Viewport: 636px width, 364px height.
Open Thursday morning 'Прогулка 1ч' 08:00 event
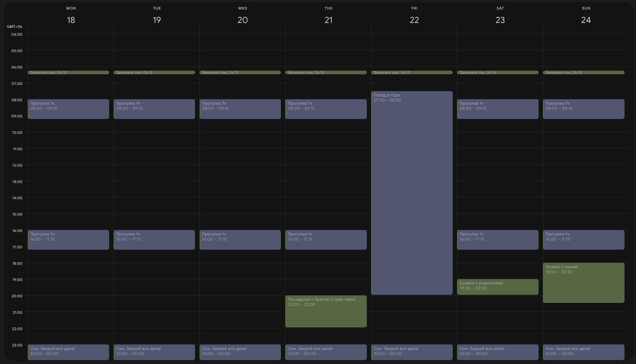pyautogui.click(x=326, y=109)
